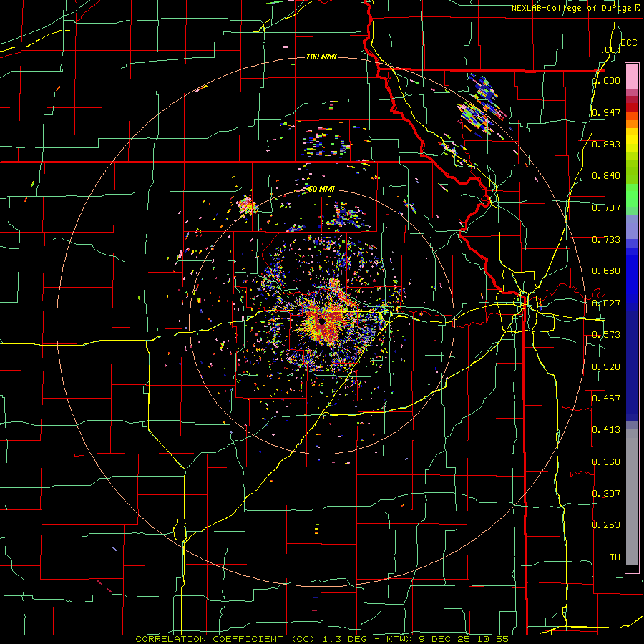
Task: Click the 0.573 value on the color scale
Action: pyautogui.click(x=606, y=334)
